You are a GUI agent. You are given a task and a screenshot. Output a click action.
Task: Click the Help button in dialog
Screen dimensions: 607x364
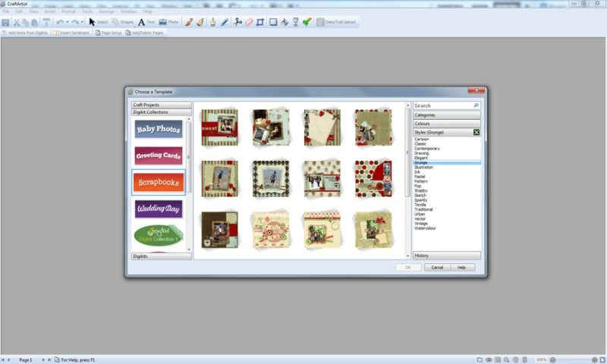(461, 267)
